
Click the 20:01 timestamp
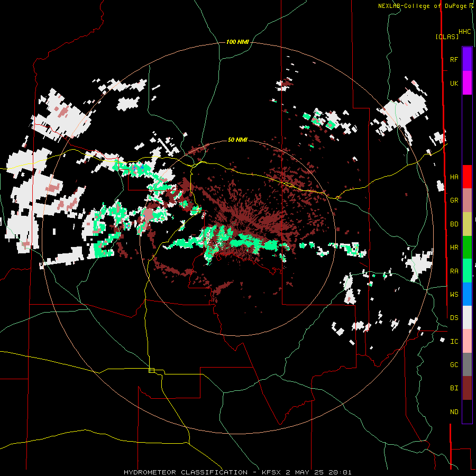(x=340, y=472)
